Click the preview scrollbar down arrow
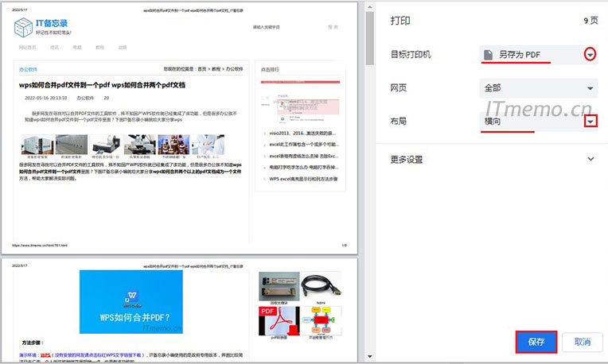Image resolution: width=608 pixels, height=364 pixels. coord(369,356)
